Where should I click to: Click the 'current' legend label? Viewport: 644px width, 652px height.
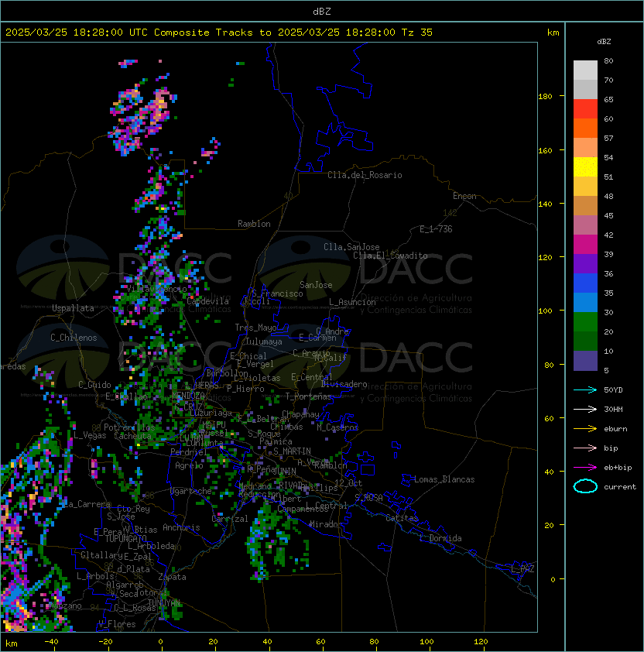(620, 487)
